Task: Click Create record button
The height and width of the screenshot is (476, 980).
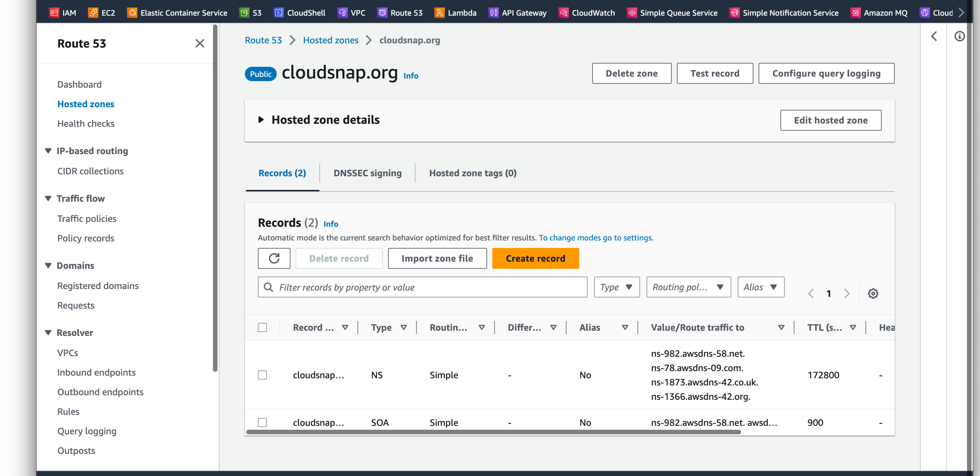Action: pyautogui.click(x=535, y=258)
